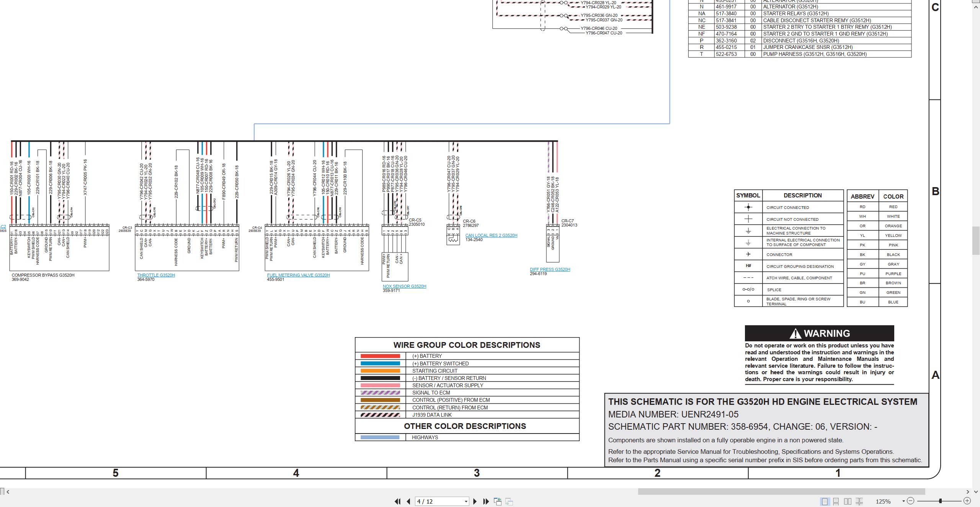Click the CIRCUIT CONNECTED symbol description

[787, 207]
